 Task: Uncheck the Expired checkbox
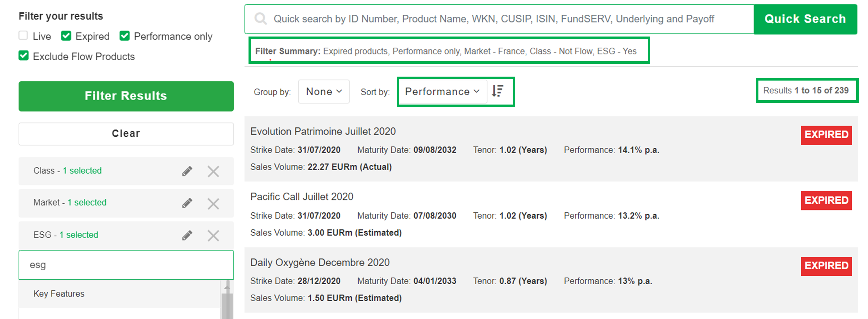coord(66,36)
